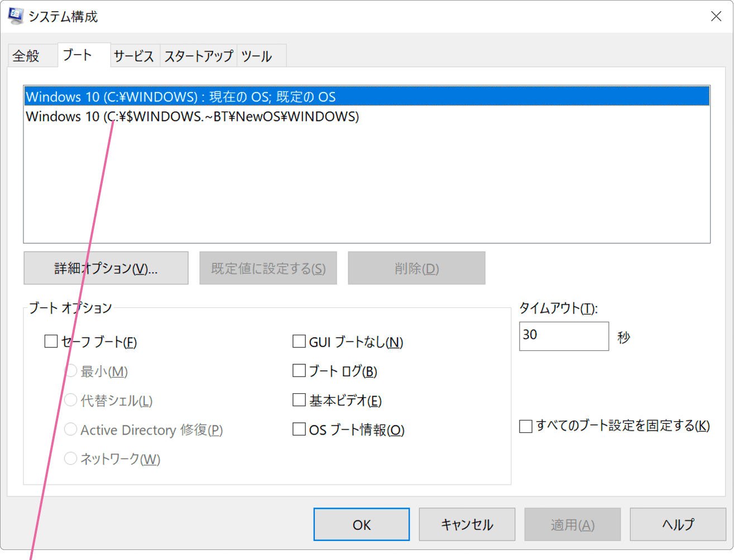Viewport: 734px width, 560px height.
Task: Select the Windows 10 (C:¥WINDOWS) current OS entry
Action: [x=367, y=96]
